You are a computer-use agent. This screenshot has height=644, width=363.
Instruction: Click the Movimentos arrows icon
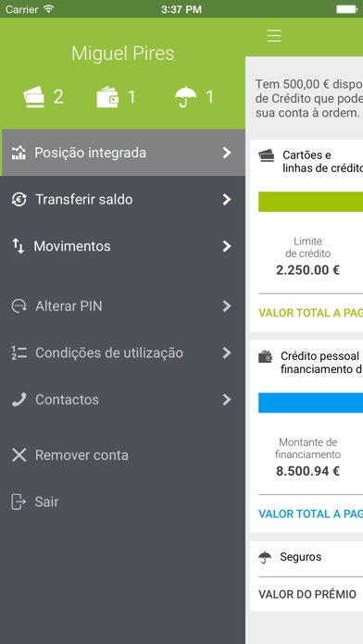pos(19,246)
